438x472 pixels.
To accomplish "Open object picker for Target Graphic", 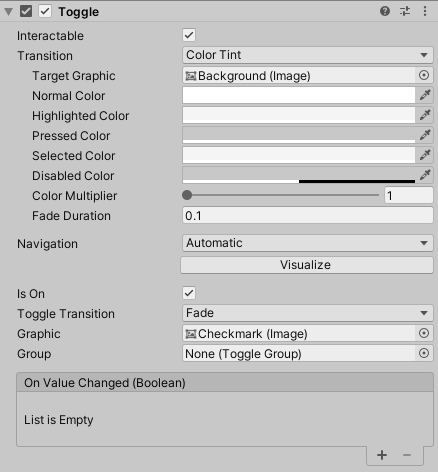I will click(x=424, y=75).
